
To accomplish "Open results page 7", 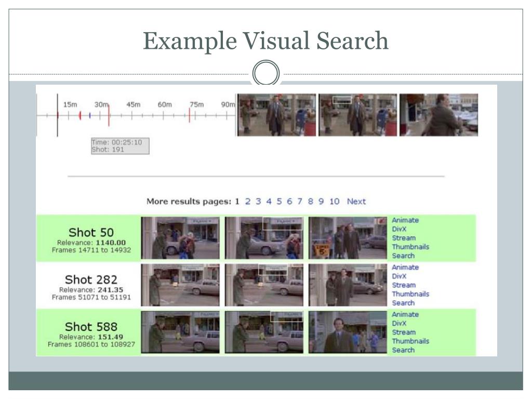I will (300, 202).
